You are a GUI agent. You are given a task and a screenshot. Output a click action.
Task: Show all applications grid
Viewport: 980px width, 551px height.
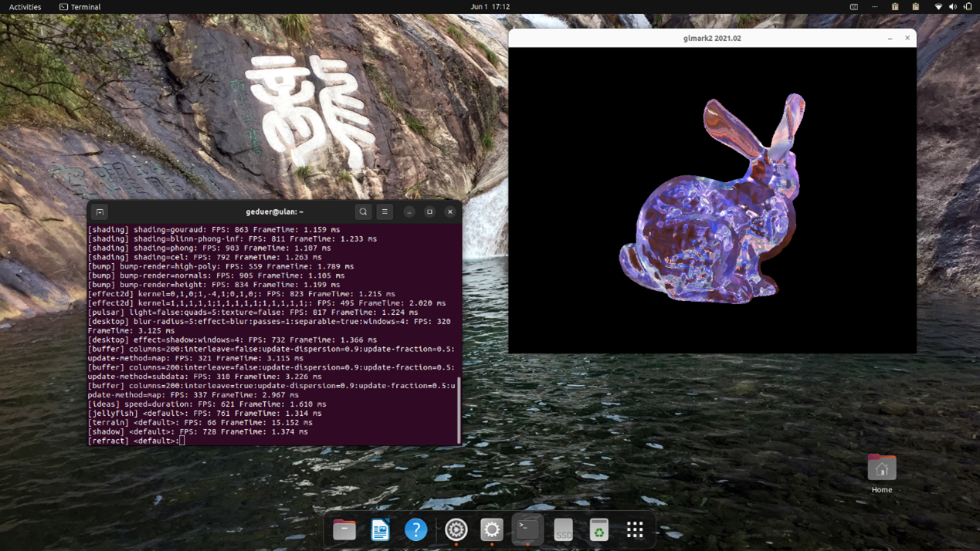coord(635,529)
